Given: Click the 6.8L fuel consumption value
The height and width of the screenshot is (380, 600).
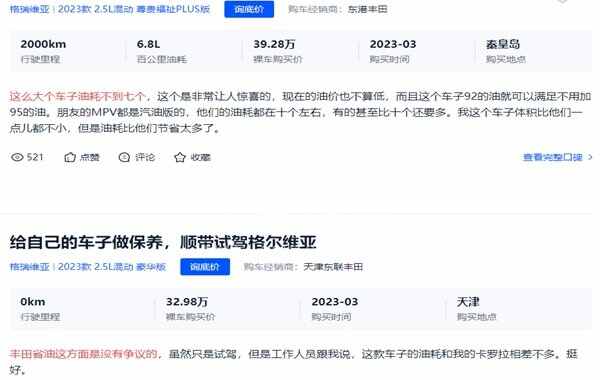Looking at the screenshot, I should coord(148,44).
